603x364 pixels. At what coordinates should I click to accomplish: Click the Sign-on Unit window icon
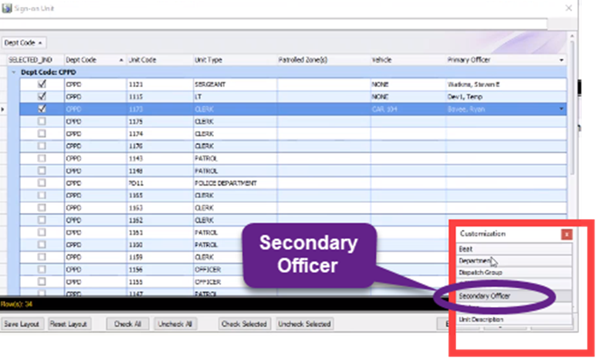(7, 8)
